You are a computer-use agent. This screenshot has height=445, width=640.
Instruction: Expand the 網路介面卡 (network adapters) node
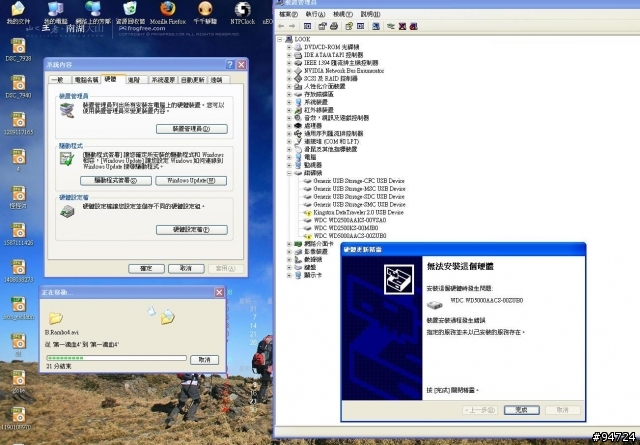tap(289, 244)
